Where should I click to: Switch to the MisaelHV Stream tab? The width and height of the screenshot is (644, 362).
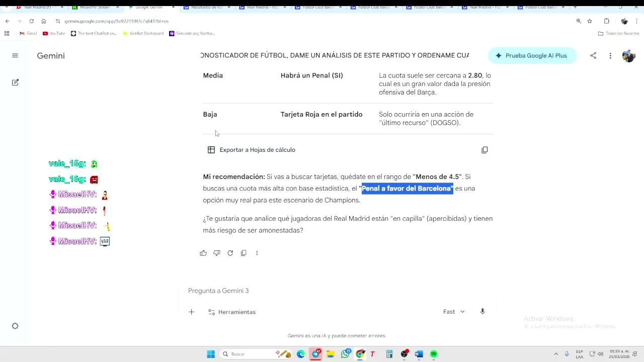point(95,8)
